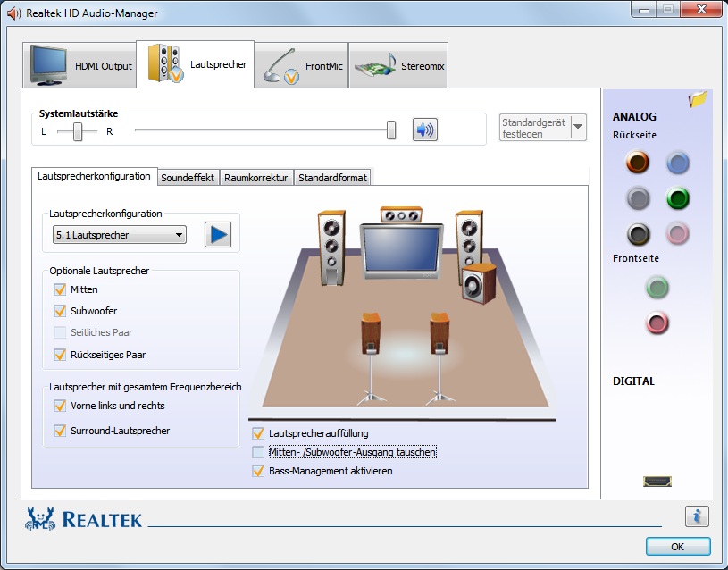Select the Lautsprecherkonfiguration sub-tab
This screenshot has height=570, width=728.
click(95, 176)
